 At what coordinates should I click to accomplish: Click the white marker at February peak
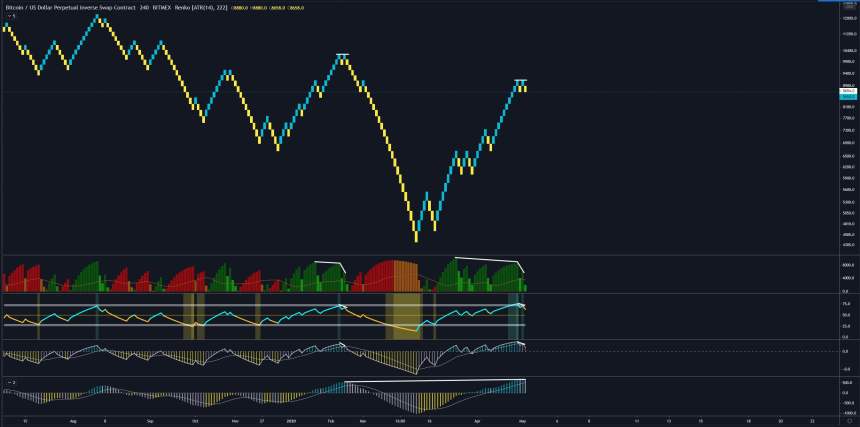point(342,54)
